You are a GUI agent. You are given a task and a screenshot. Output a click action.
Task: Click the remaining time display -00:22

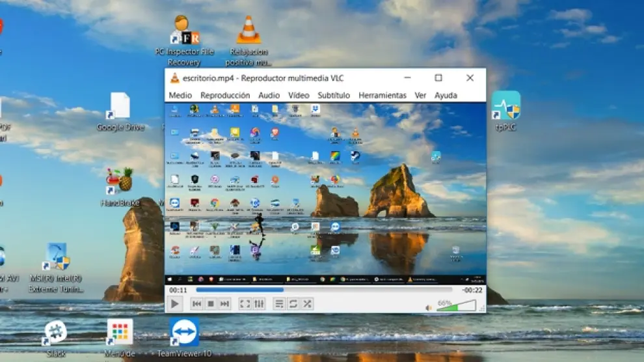coord(472,290)
